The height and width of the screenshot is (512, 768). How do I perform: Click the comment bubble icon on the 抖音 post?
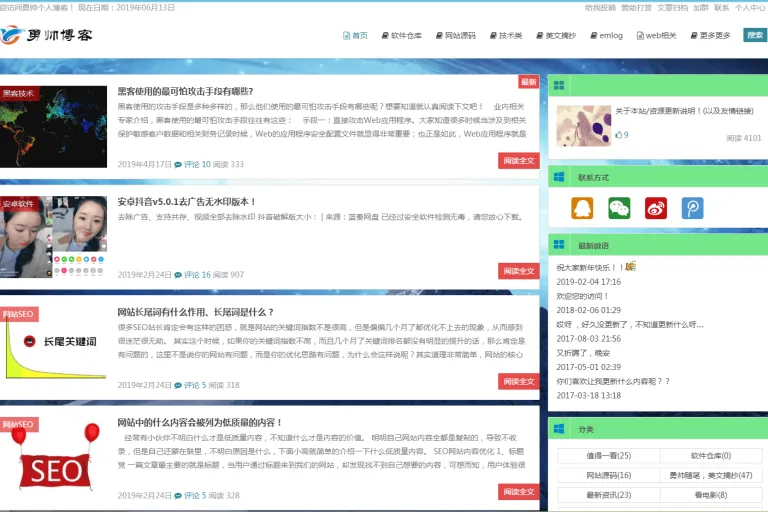[x=178, y=275]
